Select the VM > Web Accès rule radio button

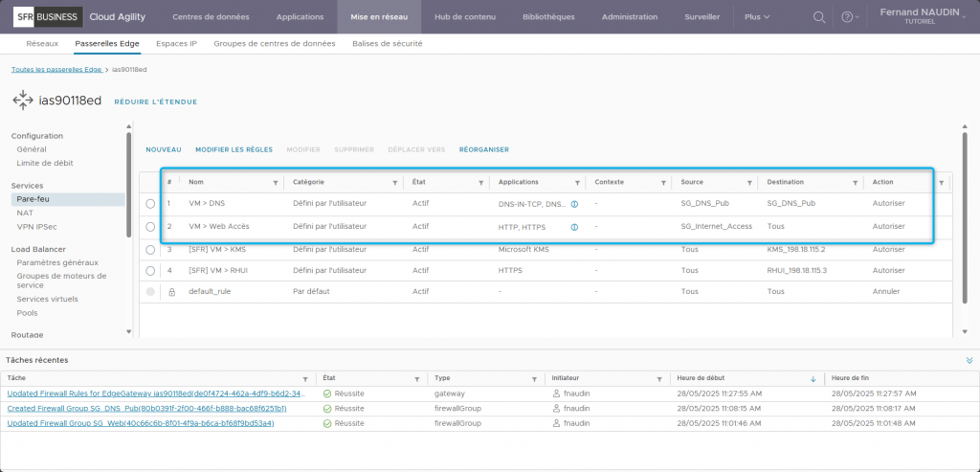[150, 227]
